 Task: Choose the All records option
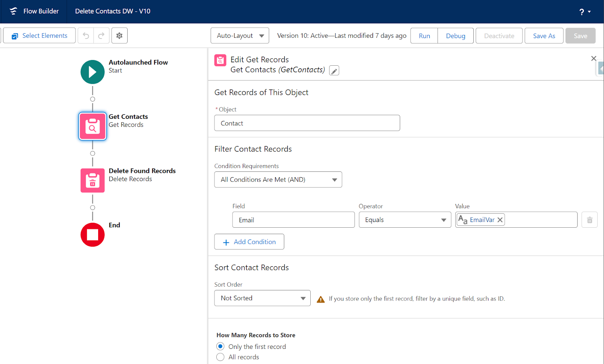(x=220, y=357)
